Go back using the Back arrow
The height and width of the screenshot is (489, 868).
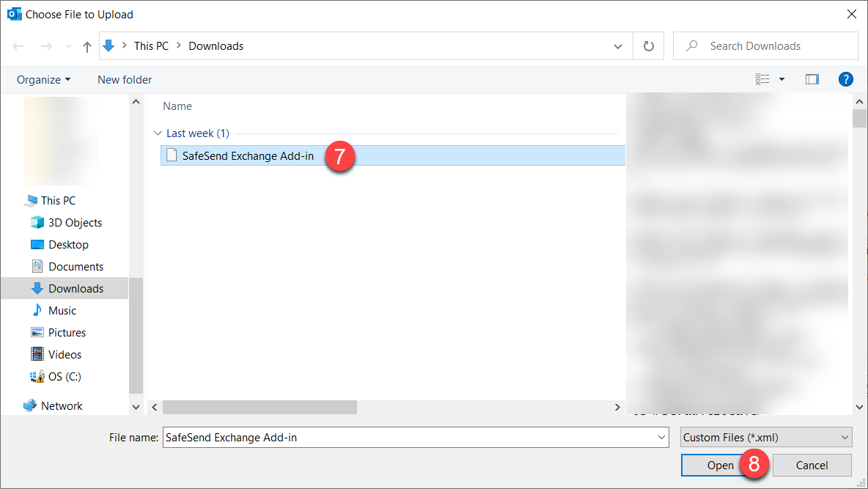point(18,46)
